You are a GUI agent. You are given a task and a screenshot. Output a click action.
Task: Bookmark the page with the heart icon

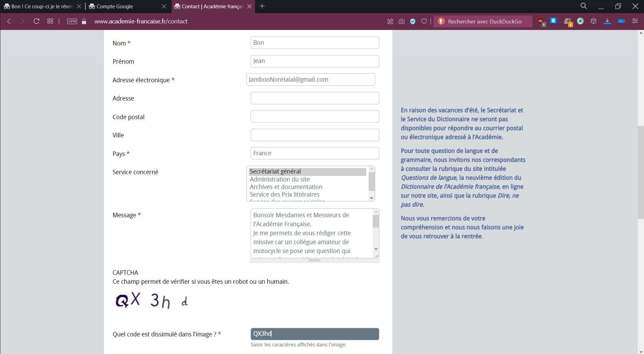(x=424, y=21)
